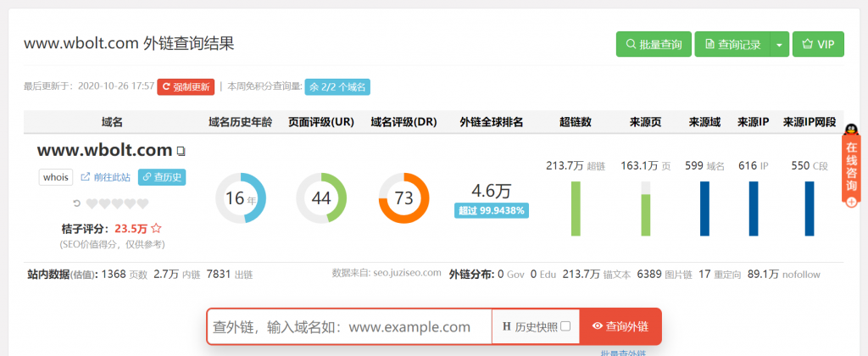The image size is (868, 356).
Task: Click the 余 2/2 个域名 quota badge
Action: (x=337, y=87)
